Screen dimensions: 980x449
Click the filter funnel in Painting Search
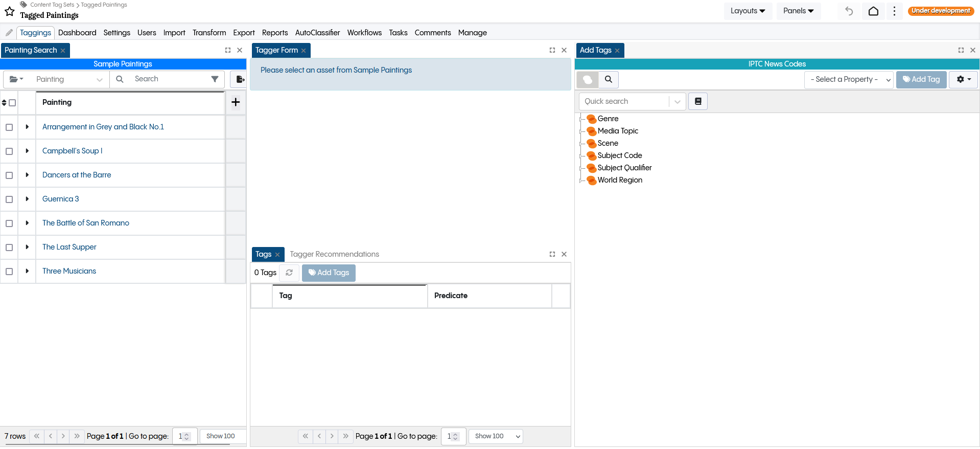(215, 79)
